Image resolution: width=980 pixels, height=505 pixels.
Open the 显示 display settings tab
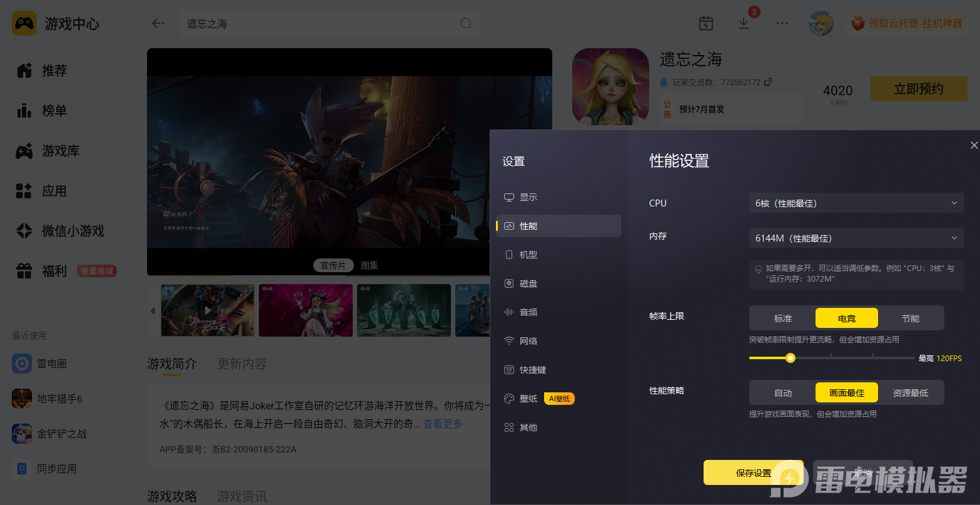point(558,197)
